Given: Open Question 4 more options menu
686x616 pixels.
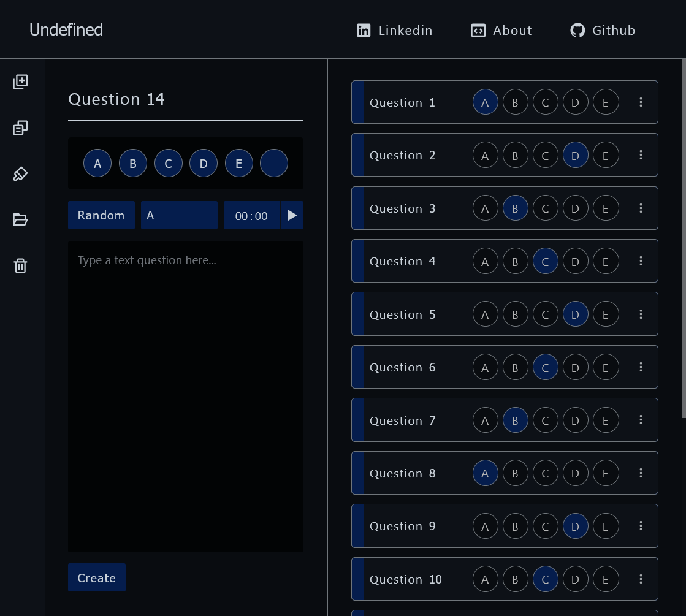Looking at the screenshot, I should pos(641,260).
